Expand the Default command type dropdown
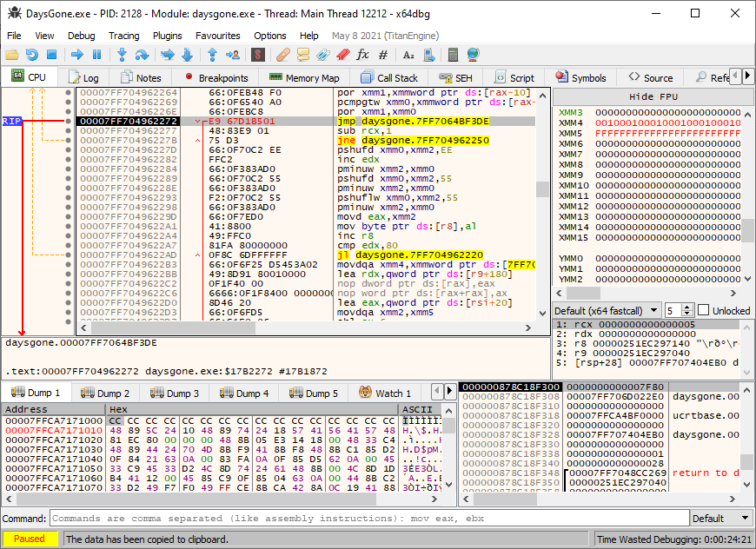The width and height of the screenshot is (756, 549). click(719, 519)
